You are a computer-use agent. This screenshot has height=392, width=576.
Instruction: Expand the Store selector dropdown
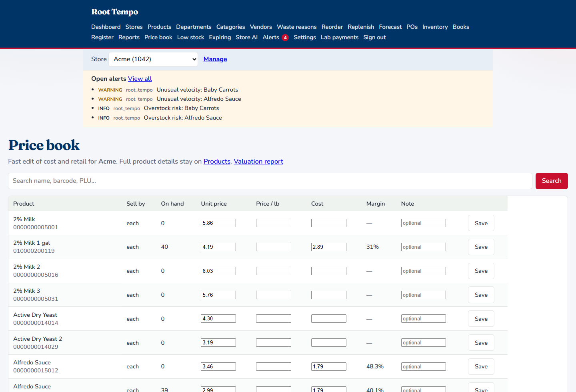click(x=153, y=59)
